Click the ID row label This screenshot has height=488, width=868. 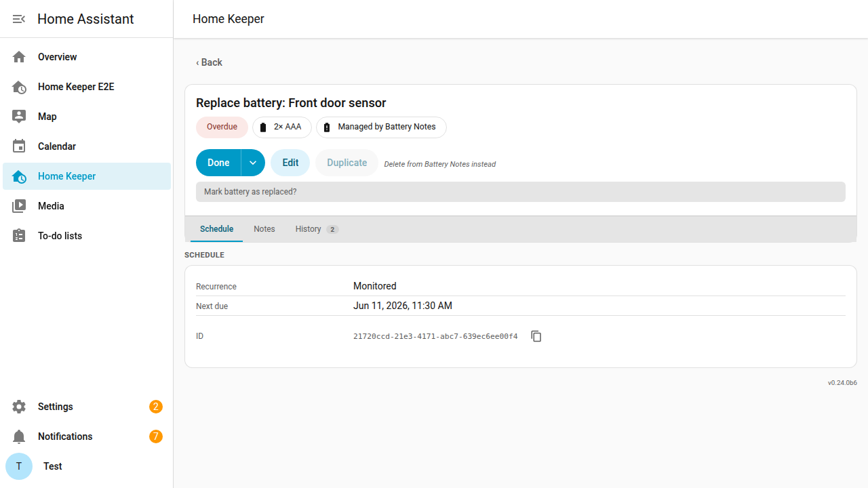click(200, 336)
